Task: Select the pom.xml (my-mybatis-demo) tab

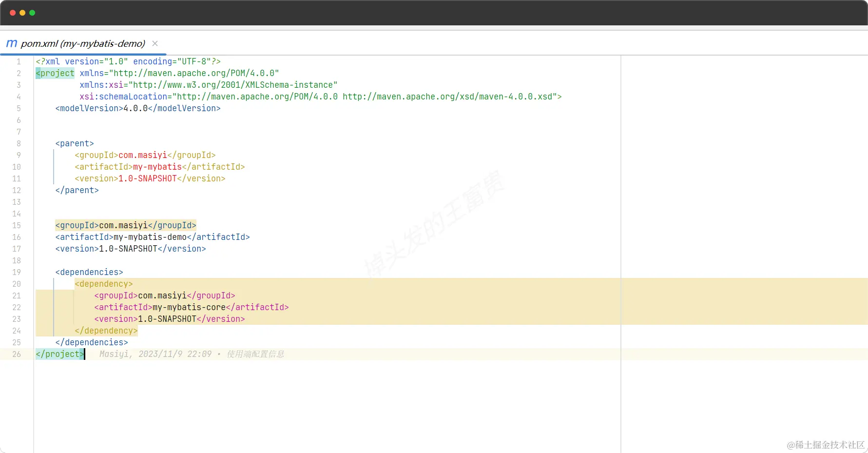Action: (83, 43)
